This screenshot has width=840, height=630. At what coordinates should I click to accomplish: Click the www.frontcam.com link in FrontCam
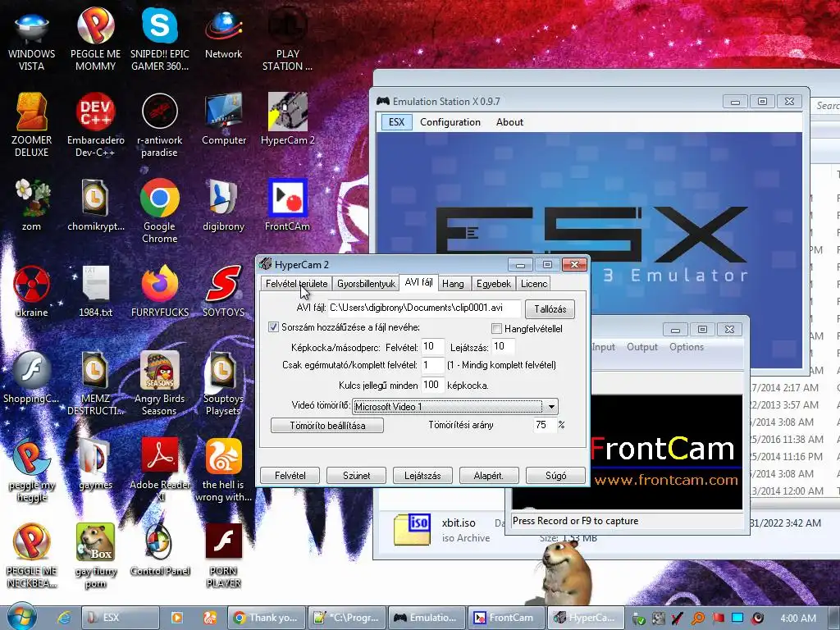click(x=666, y=480)
